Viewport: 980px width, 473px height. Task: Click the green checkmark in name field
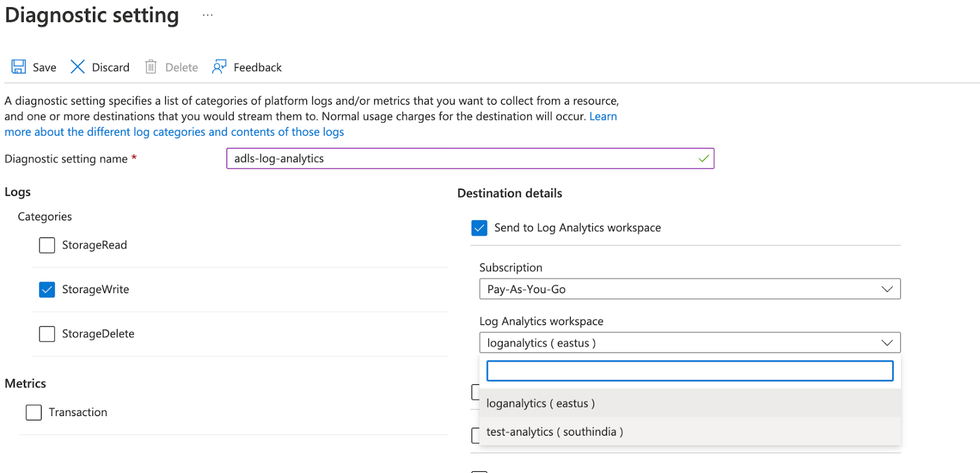(x=704, y=158)
